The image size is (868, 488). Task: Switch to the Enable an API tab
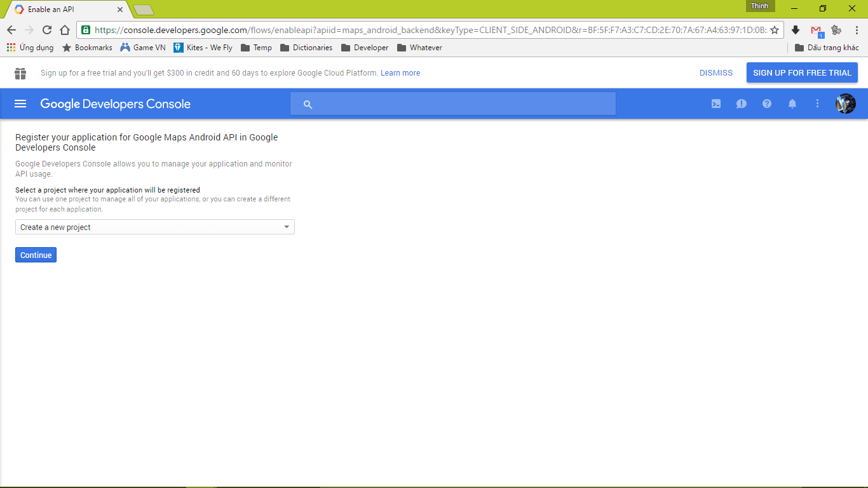pyautogui.click(x=64, y=10)
